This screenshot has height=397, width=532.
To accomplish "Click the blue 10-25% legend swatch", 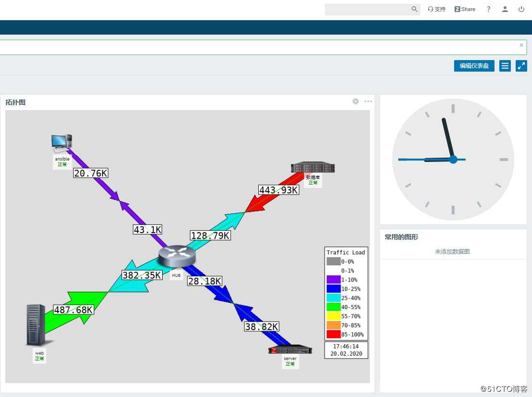I will tap(333, 288).
